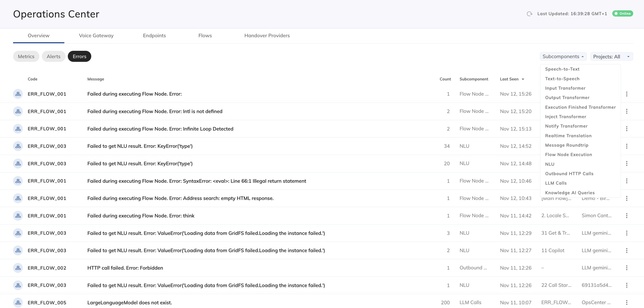Collapse the Subcomponents dropdown
The image size is (644, 308).
pyautogui.click(x=563, y=57)
